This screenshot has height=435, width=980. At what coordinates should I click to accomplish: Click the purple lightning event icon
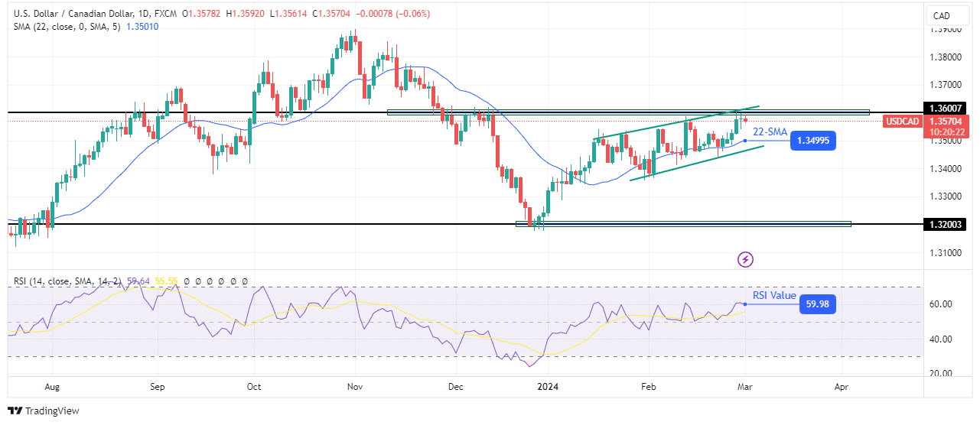pyautogui.click(x=746, y=260)
